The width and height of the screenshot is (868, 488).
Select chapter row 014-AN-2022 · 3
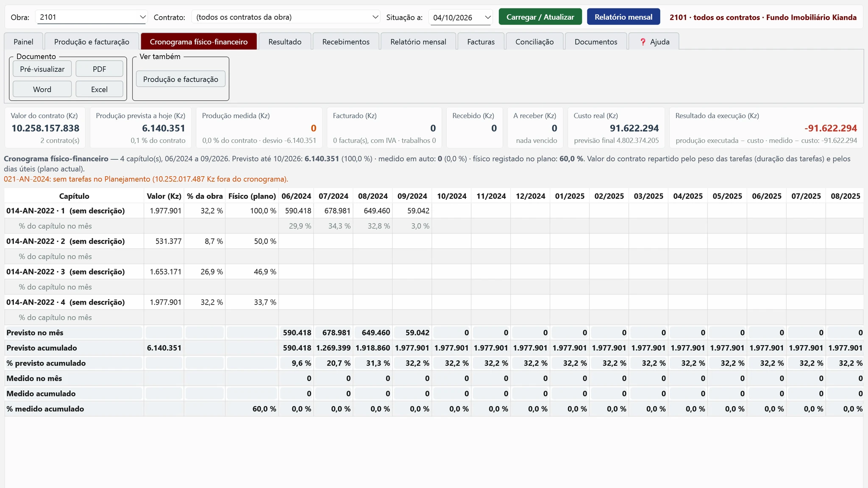click(x=434, y=272)
